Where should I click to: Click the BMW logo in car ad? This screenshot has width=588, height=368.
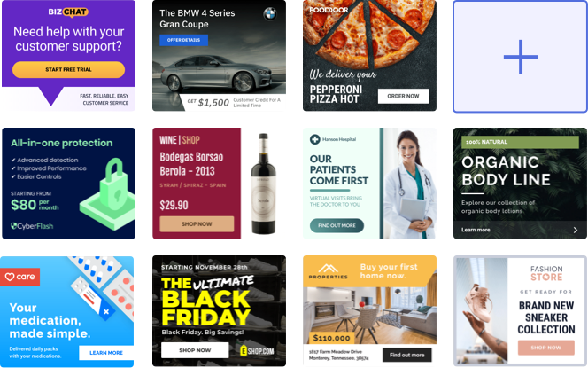tap(269, 14)
